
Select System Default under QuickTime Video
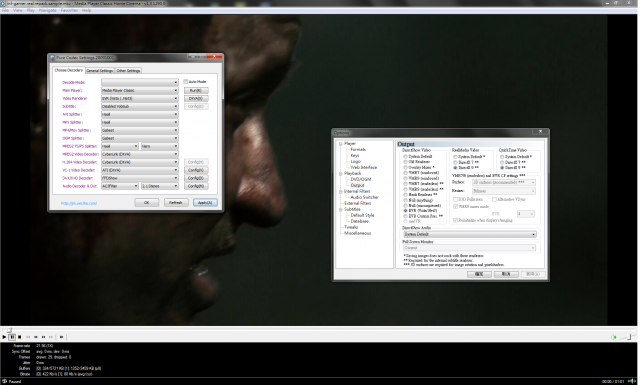[x=502, y=157]
